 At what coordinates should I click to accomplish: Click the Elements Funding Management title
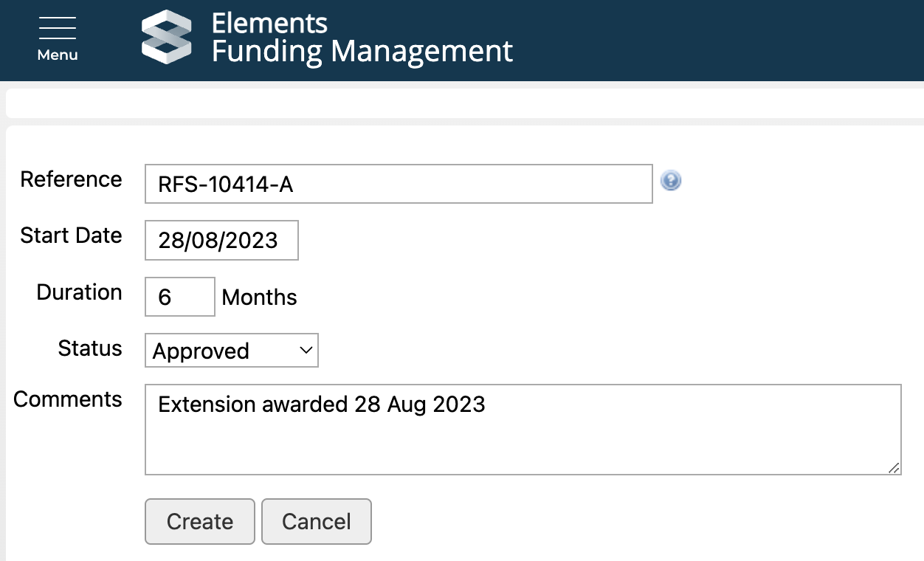click(x=362, y=38)
